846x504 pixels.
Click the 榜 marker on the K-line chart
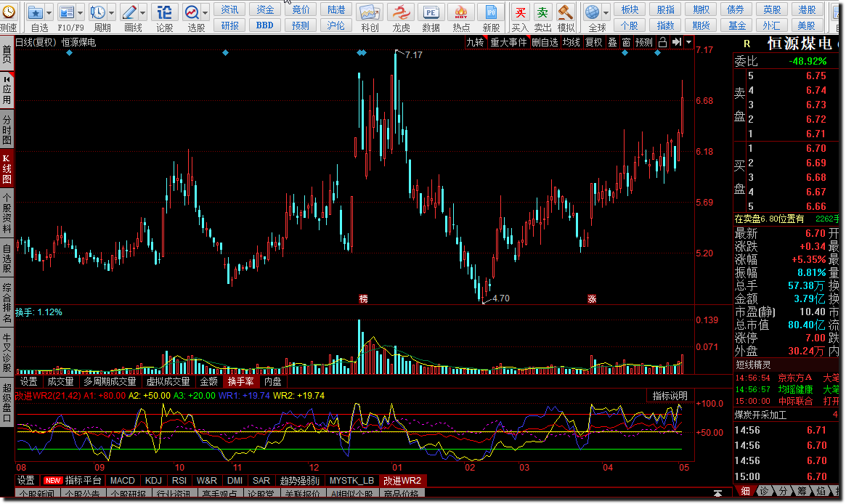(364, 298)
